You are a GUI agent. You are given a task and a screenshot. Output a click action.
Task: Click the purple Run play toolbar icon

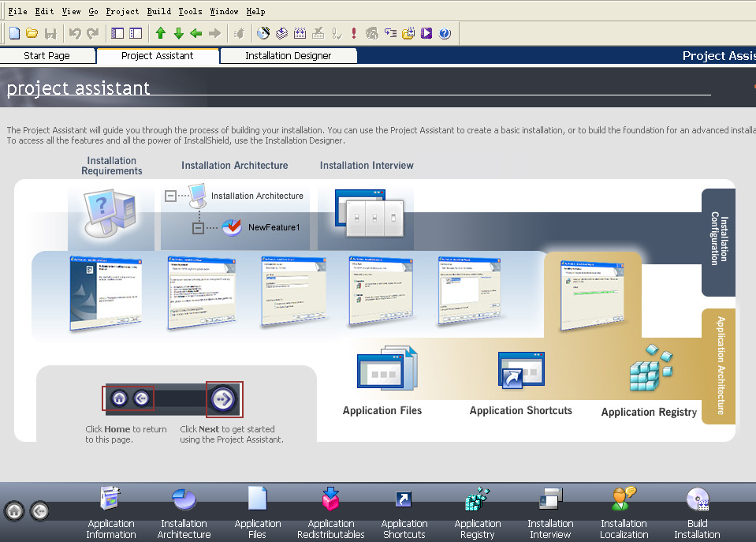click(426, 33)
